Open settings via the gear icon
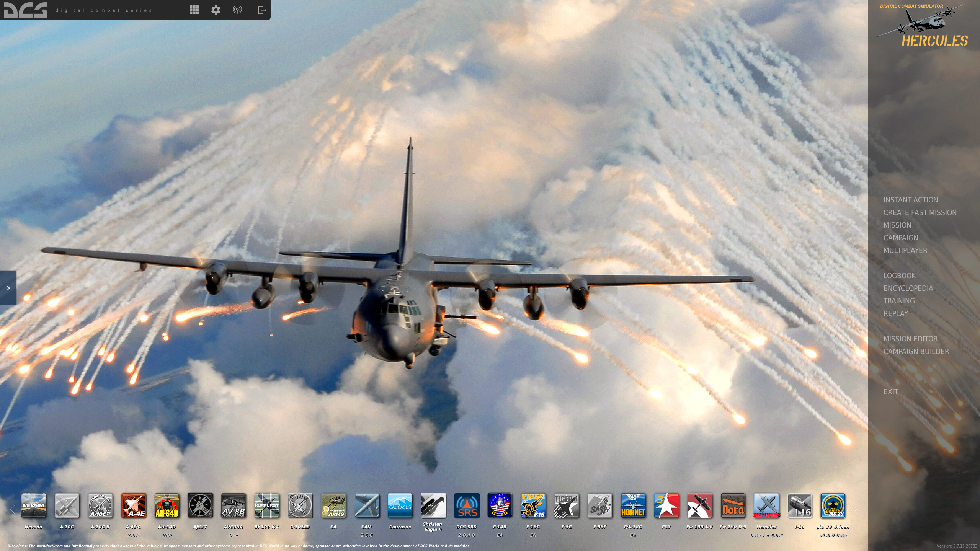The width and height of the screenshot is (980, 551). pos(216,10)
